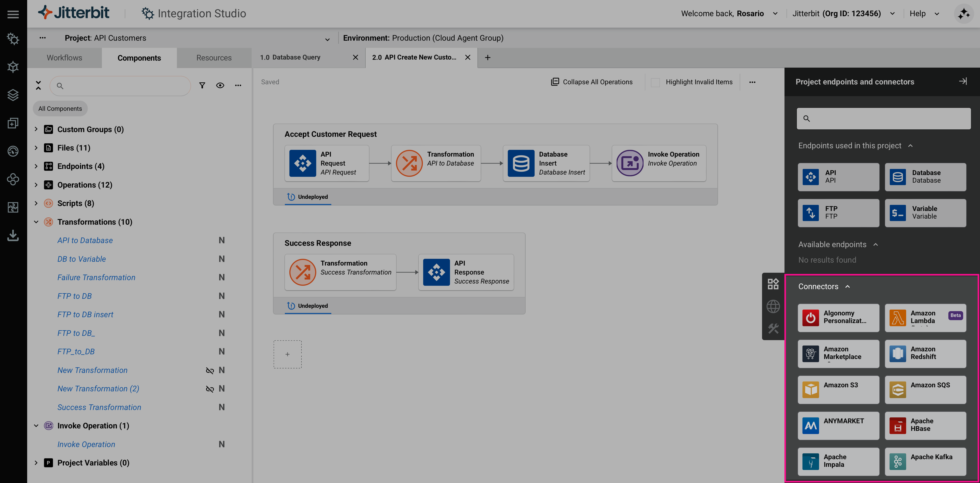Viewport: 980px width, 483px height.
Task: Toggle the eye visibility icon in Components
Action: [220, 86]
